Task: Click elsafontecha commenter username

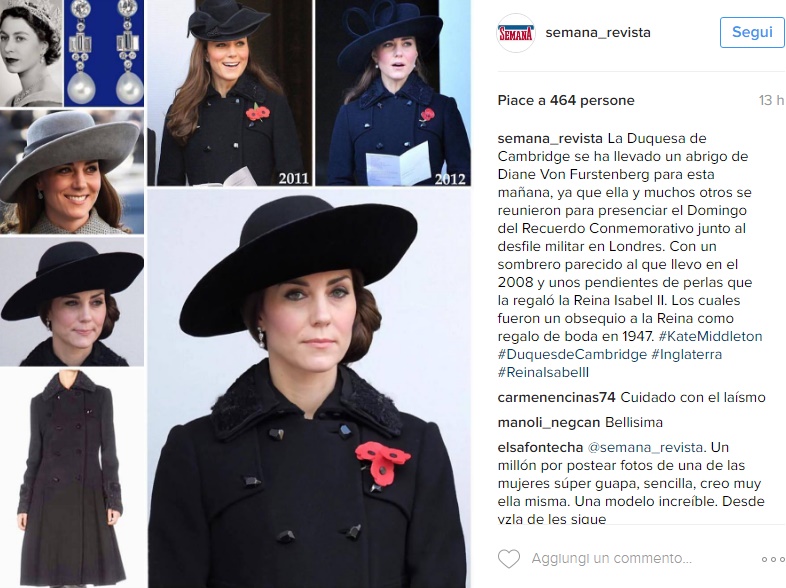Action: click(x=540, y=447)
